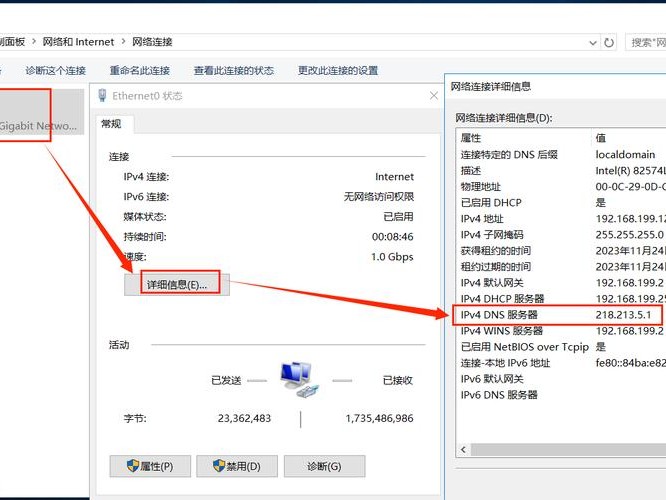Expand chevron after 网络和 Internet breadcrumb
This screenshot has width=666, height=500.
123,42
